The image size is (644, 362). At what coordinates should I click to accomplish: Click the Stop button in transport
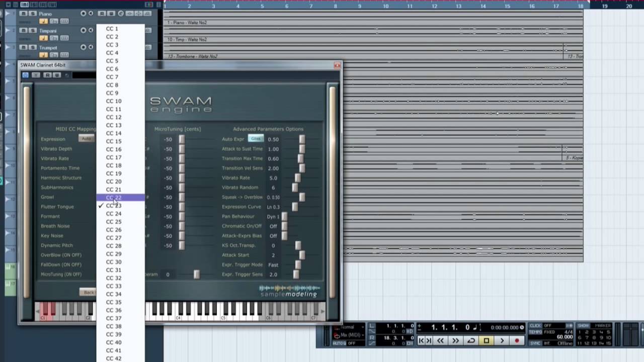pyautogui.click(x=486, y=340)
